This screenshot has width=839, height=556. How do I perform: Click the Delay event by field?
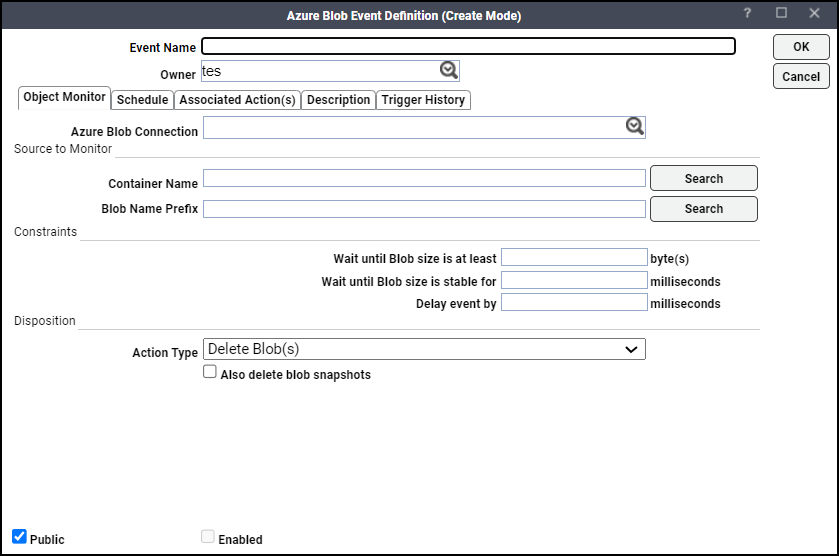pyautogui.click(x=574, y=302)
